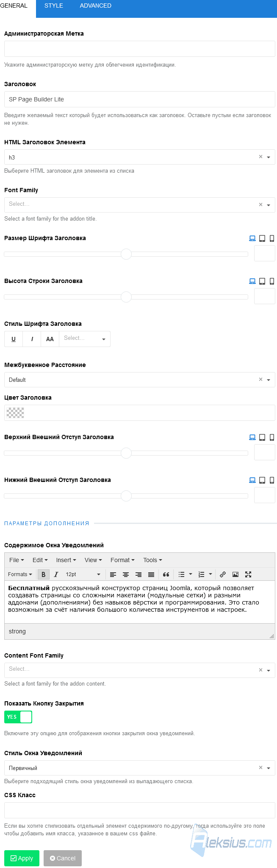Center-align text in the editor
277x868 pixels.
click(x=126, y=574)
